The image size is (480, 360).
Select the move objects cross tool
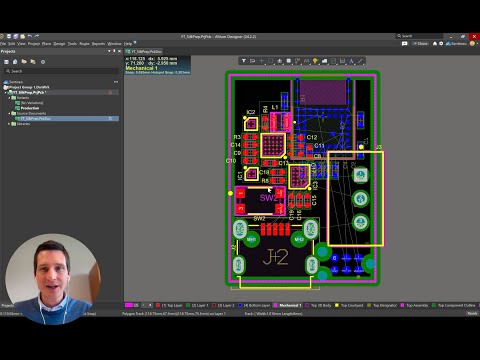pos(262,61)
